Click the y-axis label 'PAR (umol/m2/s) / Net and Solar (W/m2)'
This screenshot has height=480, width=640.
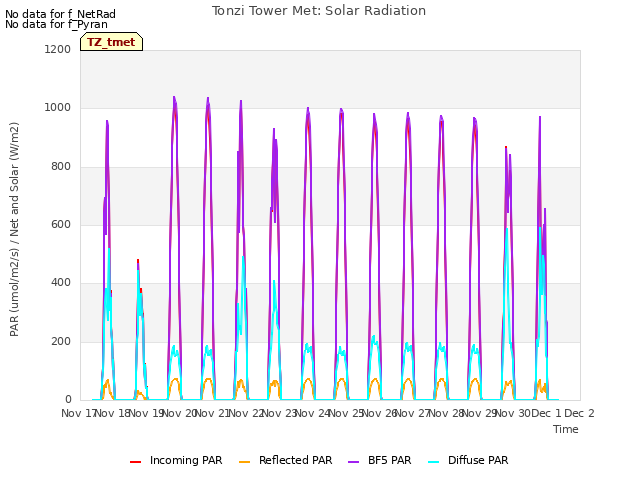coord(14,229)
